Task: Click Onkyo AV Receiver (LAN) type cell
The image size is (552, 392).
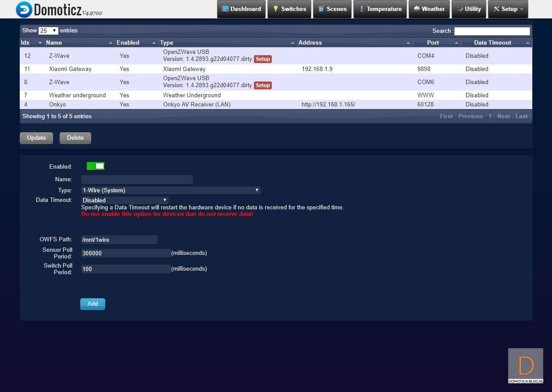Action: click(x=197, y=104)
